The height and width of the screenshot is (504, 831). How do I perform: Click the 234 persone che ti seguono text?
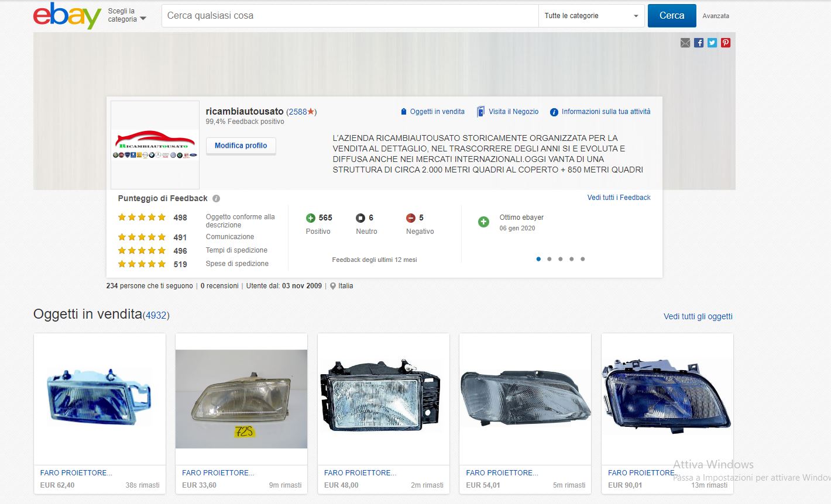[149, 286]
